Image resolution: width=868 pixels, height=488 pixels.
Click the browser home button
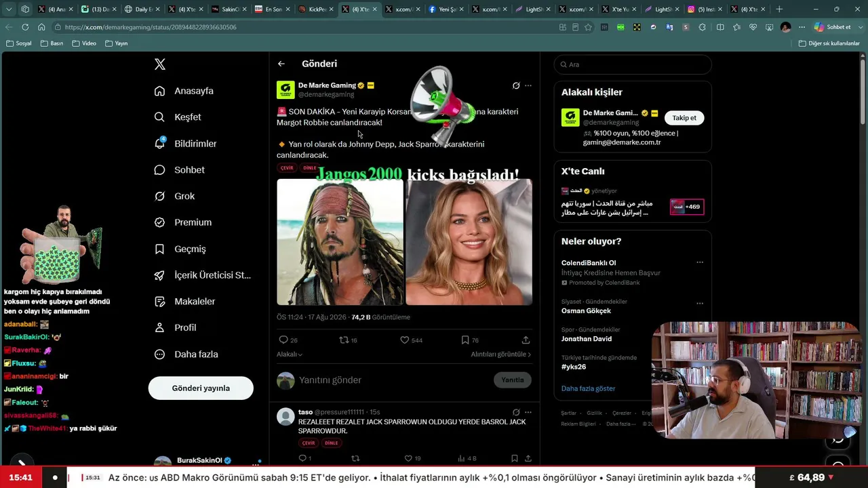(41, 27)
